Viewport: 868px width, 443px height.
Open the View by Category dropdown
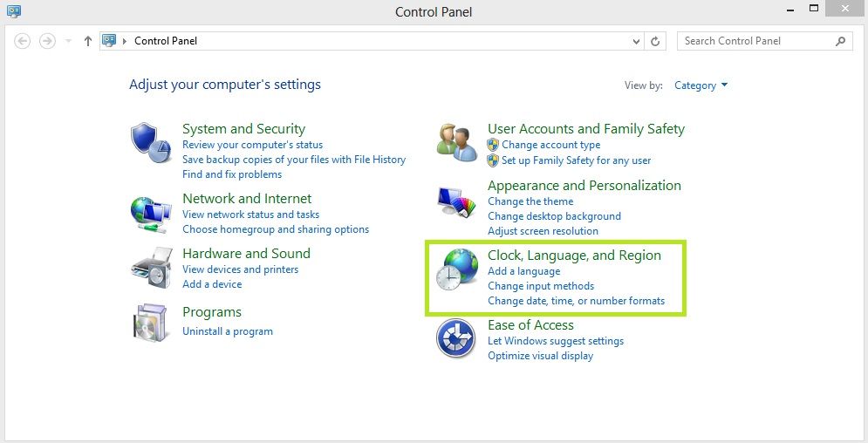[701, 85]
